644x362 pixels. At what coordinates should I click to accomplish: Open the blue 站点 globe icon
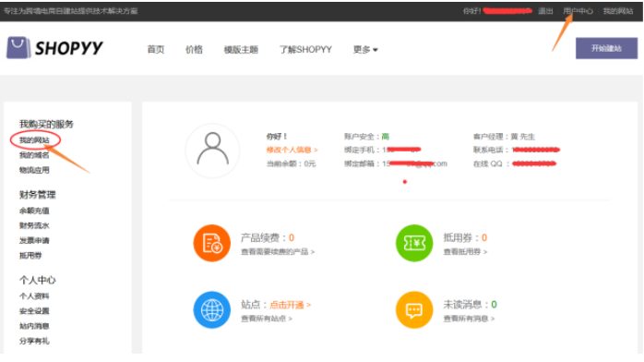(x=212, y=309)
